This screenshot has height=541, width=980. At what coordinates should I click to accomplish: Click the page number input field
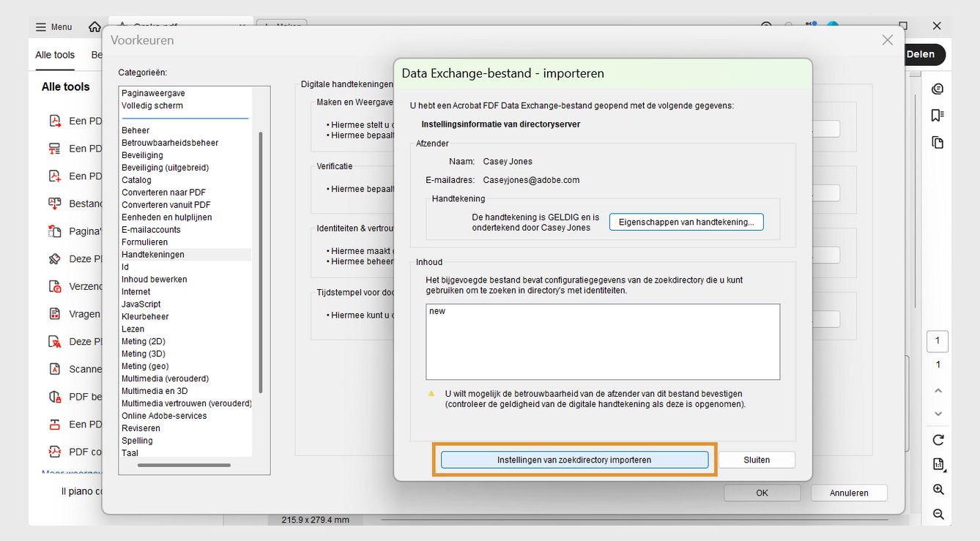pyautogui.click(x=938, y=341)
